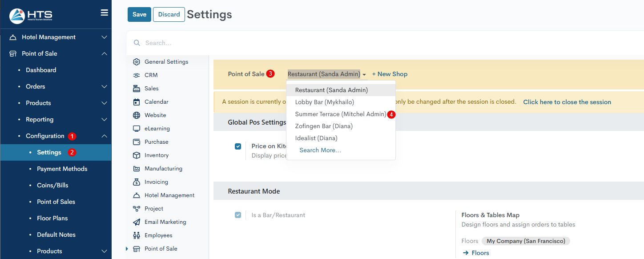The height and width of the screenshot is (259, 644).
Task: Click the Hotel Management bell icon in sidebar
Action: coord(13,37)
